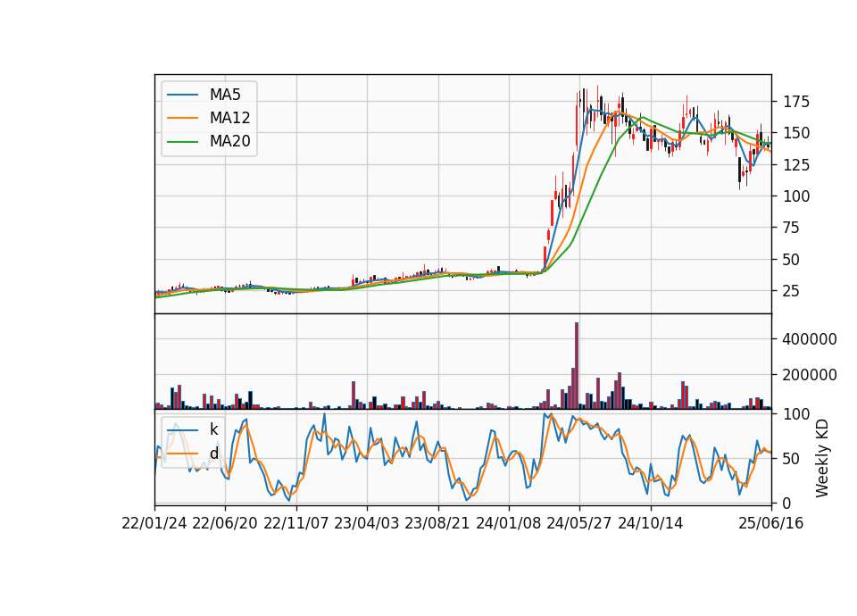Click the 22/11/07 date tick label
Viewport: 857px width, 616px height.
[296, 524]
